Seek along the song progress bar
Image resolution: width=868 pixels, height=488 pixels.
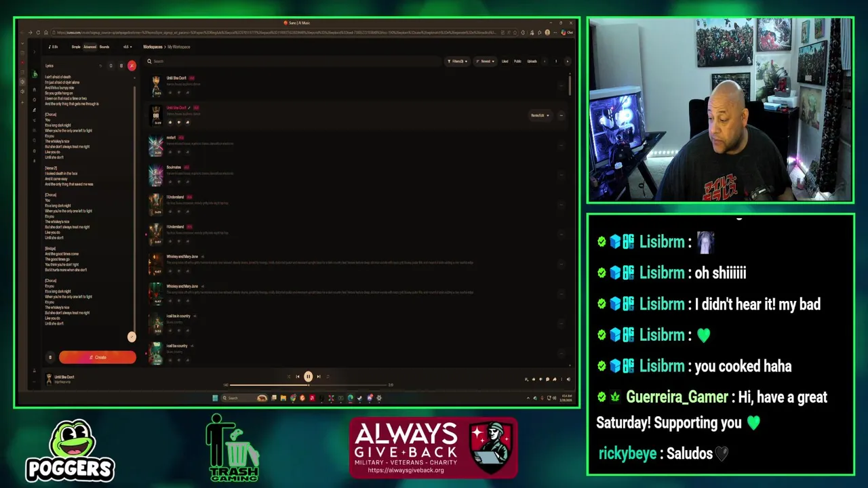point(309,385)
